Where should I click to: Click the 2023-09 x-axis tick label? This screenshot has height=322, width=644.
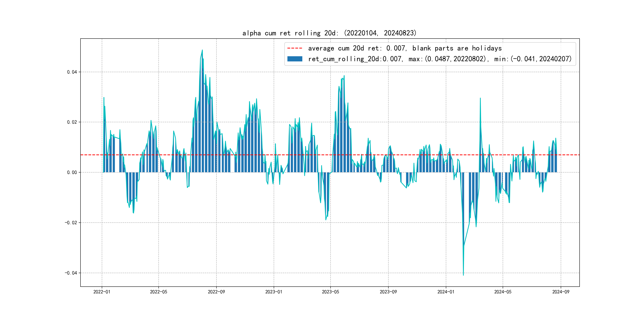point(388,292)
